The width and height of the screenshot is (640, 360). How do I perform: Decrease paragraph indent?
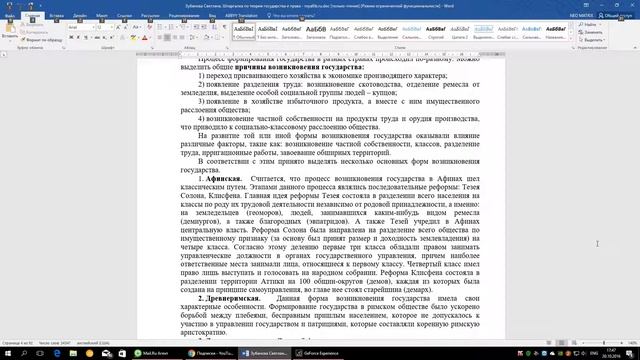click(x=196, y=27)
